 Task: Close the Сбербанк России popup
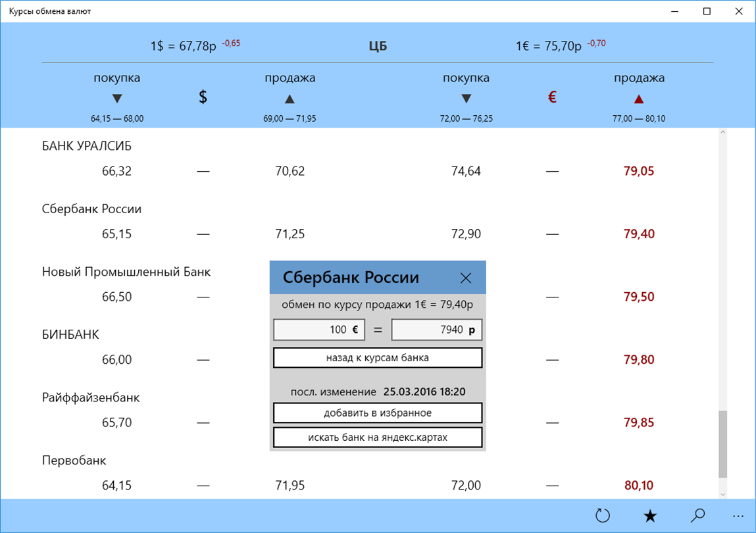pos(466,278)
